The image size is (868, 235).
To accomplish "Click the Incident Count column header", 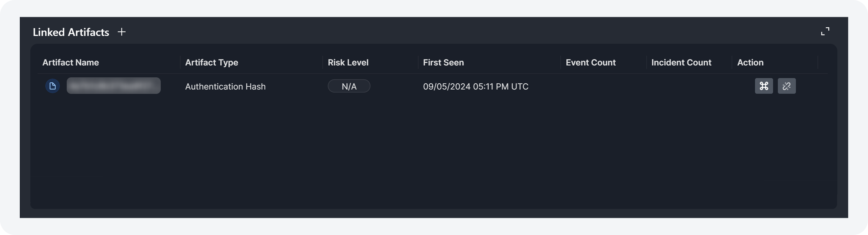I will 681,63.
